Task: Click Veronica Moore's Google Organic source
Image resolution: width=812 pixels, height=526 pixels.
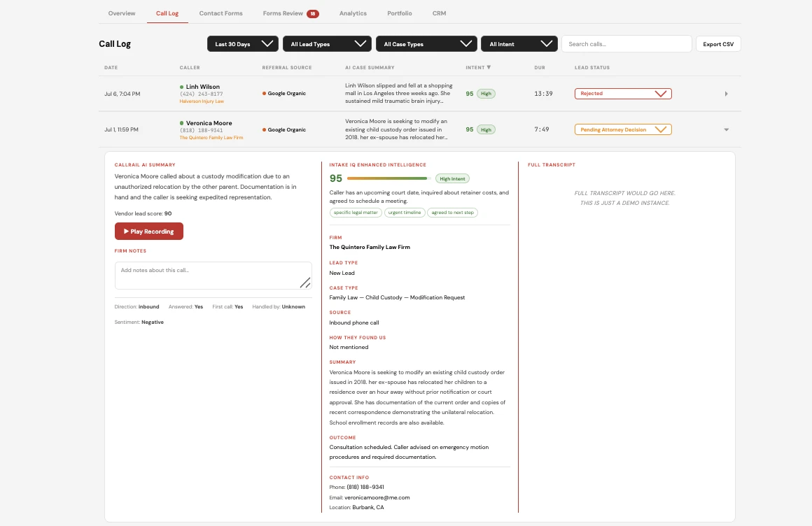Action: coord(284,130)
